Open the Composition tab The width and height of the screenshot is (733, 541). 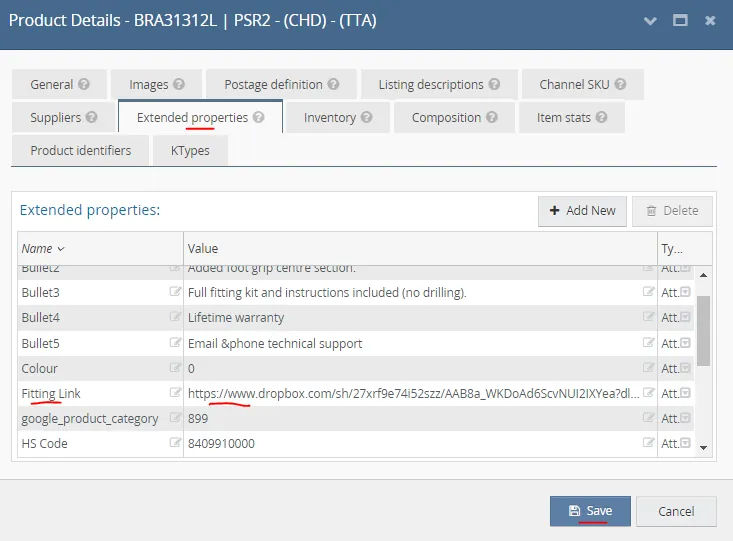[x=454, y=117]
